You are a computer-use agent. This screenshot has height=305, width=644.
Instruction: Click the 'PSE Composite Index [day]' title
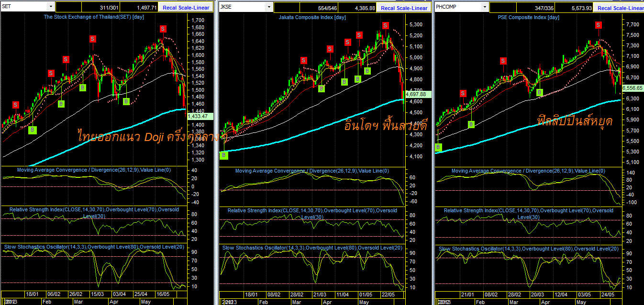[x=528, y=17]
